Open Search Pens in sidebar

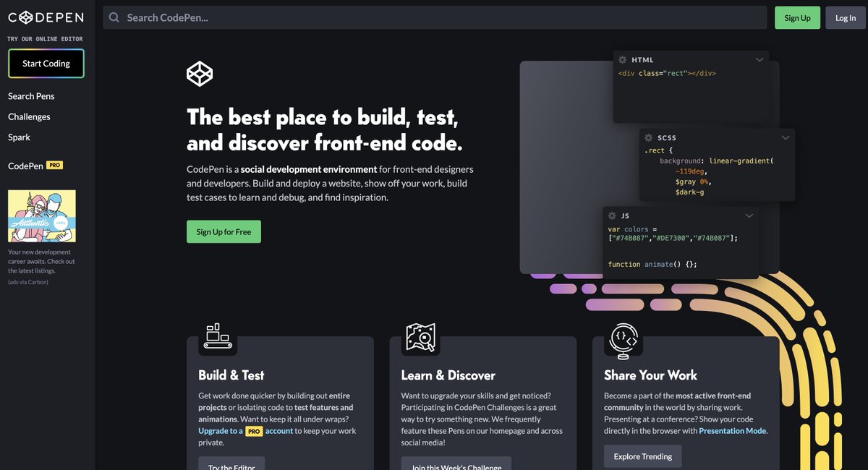click(31, 96)
